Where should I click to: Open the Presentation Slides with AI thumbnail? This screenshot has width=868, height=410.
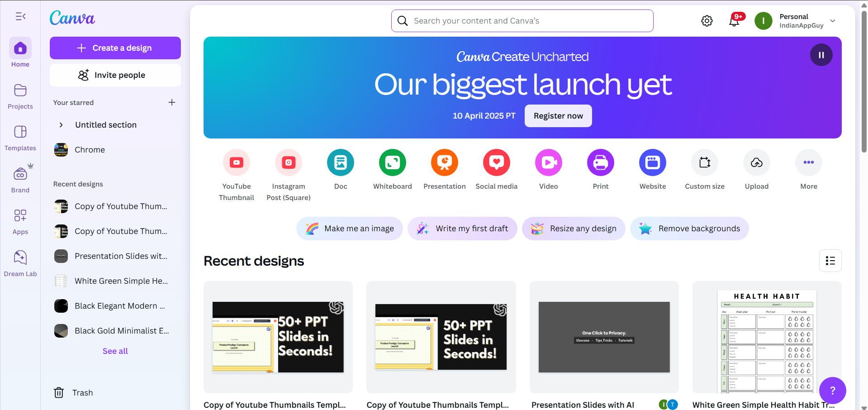pos(604,337)
